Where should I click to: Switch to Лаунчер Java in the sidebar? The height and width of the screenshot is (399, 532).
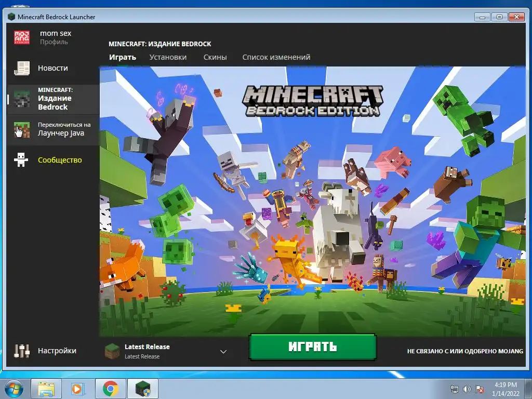coord(53,129)
